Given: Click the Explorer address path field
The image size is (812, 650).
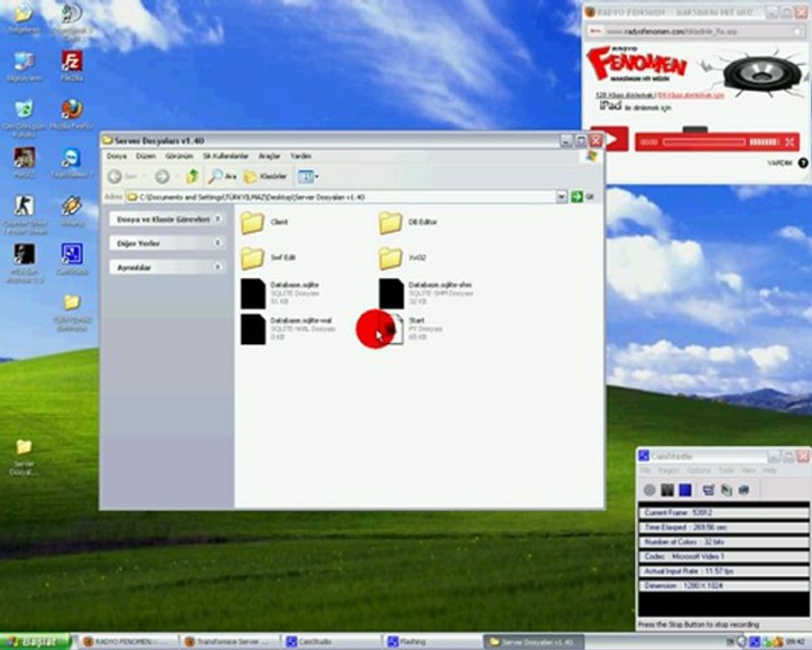Looking at the screenshot, I should 342,197.
